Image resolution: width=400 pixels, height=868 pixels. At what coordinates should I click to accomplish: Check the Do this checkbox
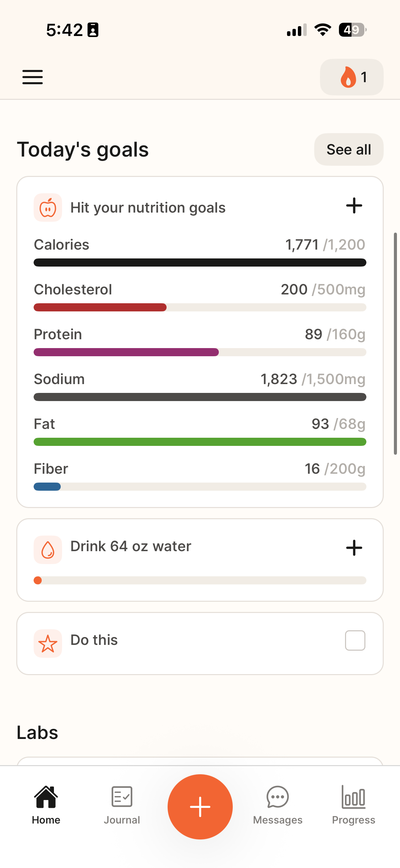[355, 640]
